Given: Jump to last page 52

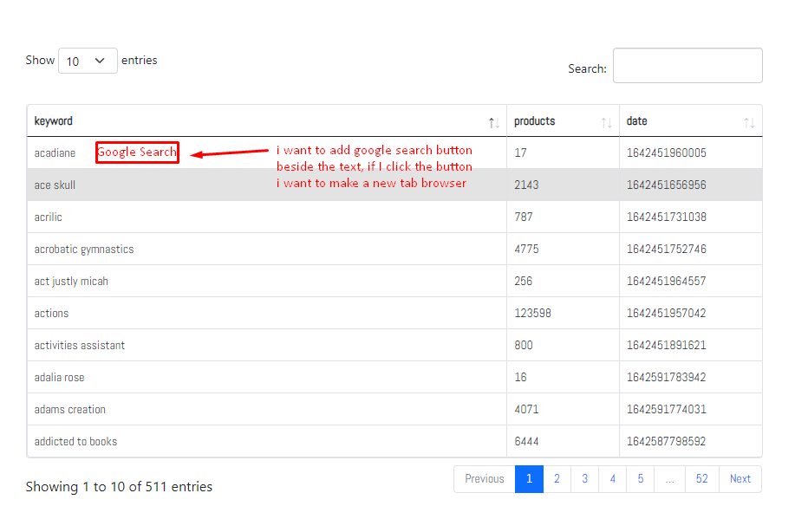Looking at the screenshot, I should click(701, 479).
